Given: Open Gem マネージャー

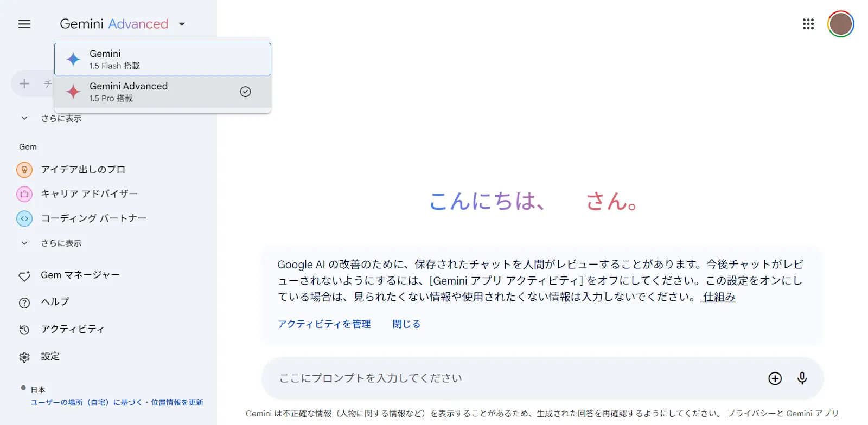Looking at the screenshot, I should pyautogui.click(x=80, y=275).
